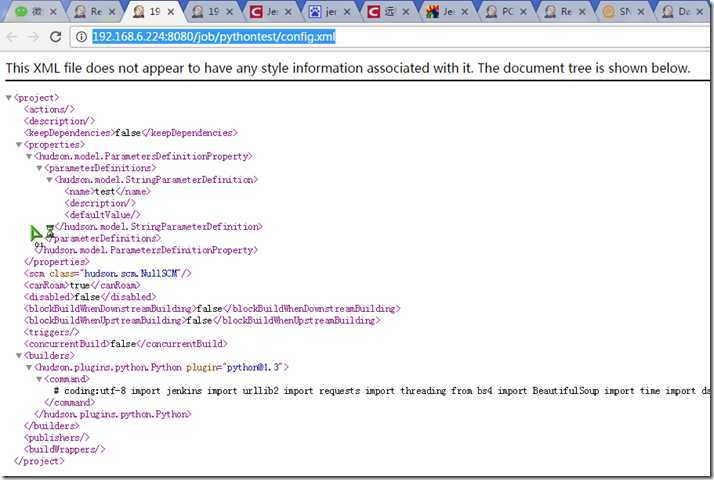Close the '远' tab
The height and width of the screenshot is (480, 714).
[406, 12]
